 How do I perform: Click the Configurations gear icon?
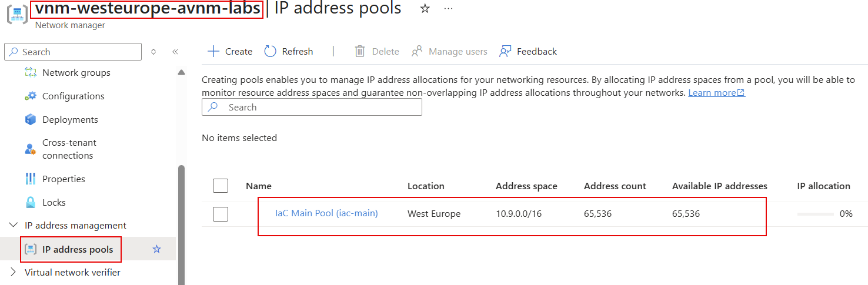(31, 96)
